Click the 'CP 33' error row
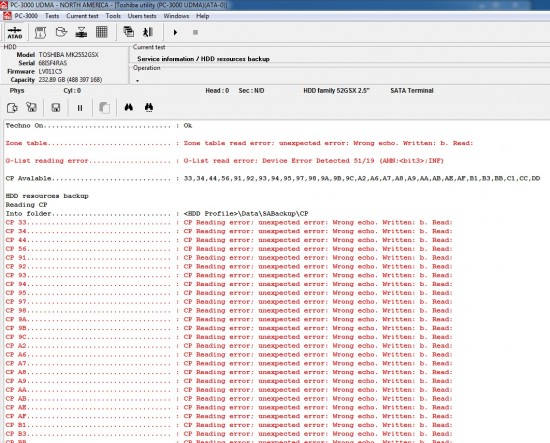 [x=229, y=222]
